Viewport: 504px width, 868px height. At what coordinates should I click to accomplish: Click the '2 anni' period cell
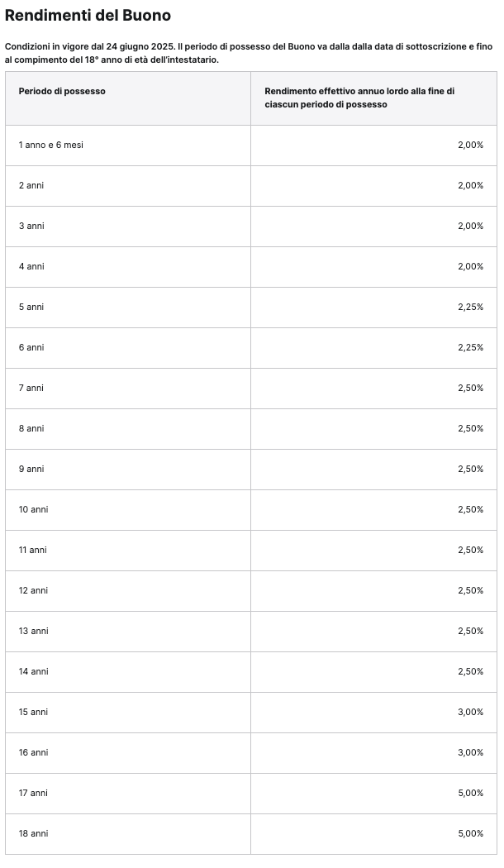pyautogui.click(x=31, y=185)
